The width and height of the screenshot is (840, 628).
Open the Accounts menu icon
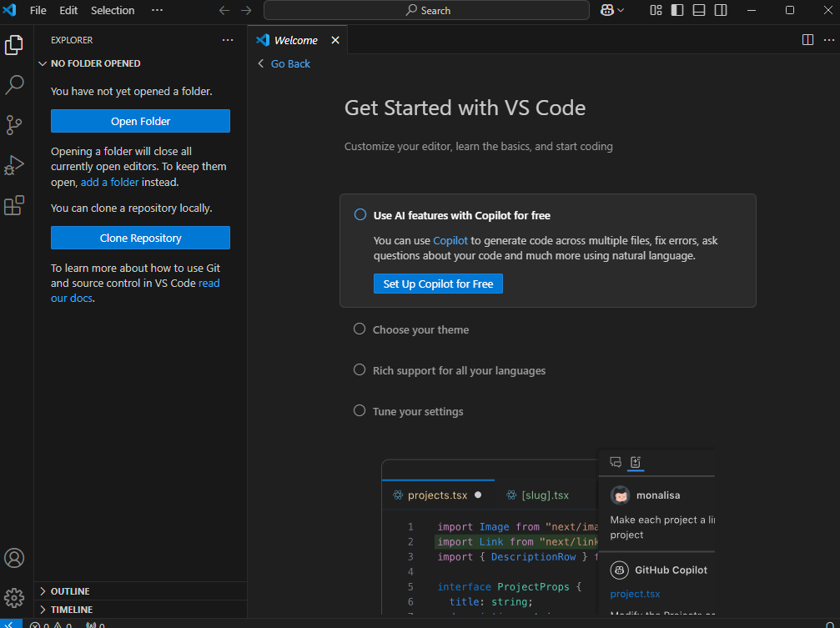(14, 558)
